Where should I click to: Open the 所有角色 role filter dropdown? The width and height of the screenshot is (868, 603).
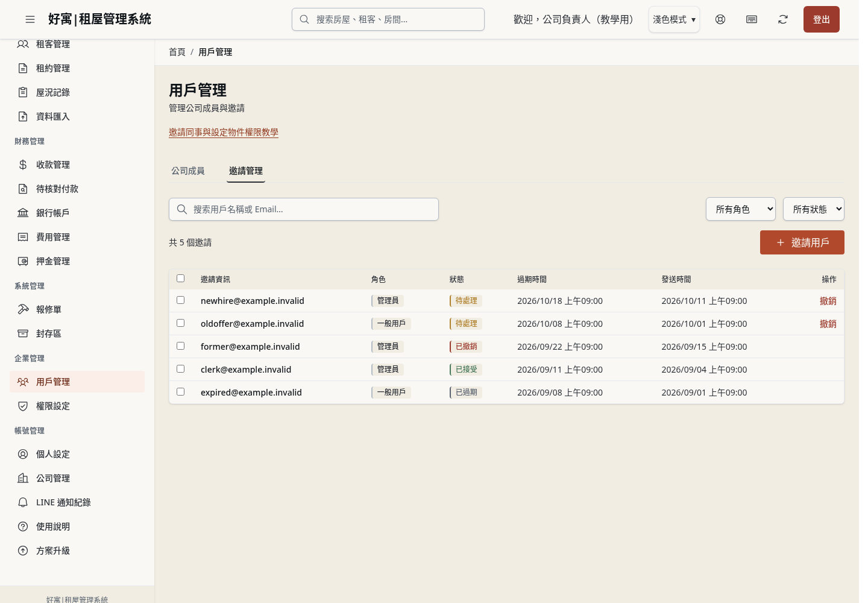click(x=741, y=209)
